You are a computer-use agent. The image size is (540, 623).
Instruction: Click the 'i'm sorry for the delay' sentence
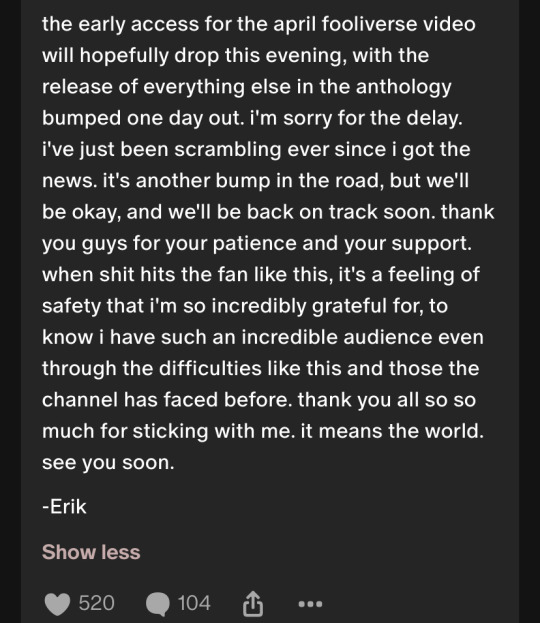356,118
